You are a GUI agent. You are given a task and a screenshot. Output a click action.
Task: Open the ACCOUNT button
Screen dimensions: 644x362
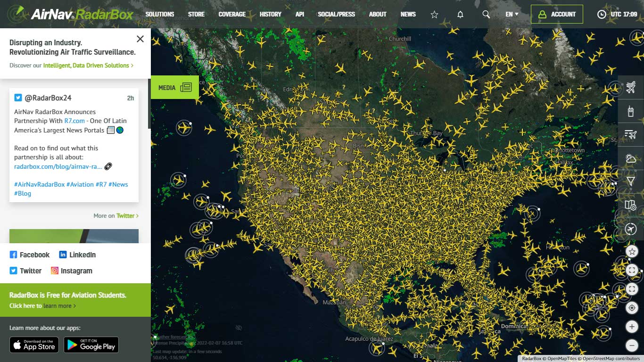(x=557, y=14)
